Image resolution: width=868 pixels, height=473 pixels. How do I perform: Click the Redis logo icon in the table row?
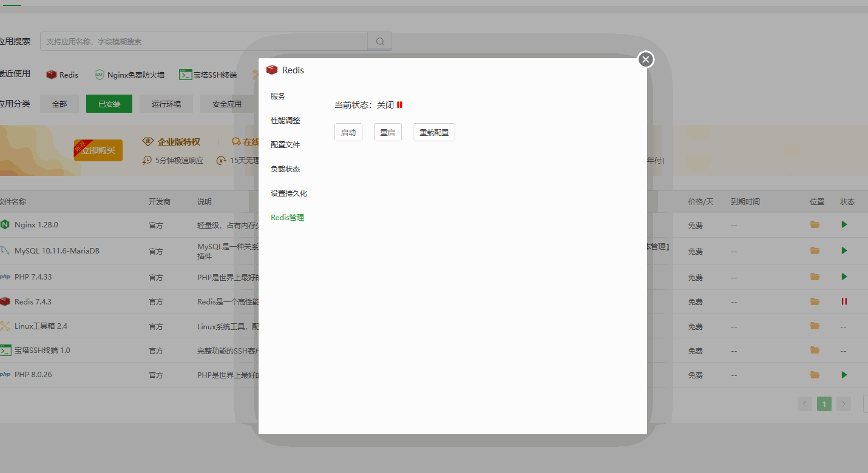click(x=5, y=301)
